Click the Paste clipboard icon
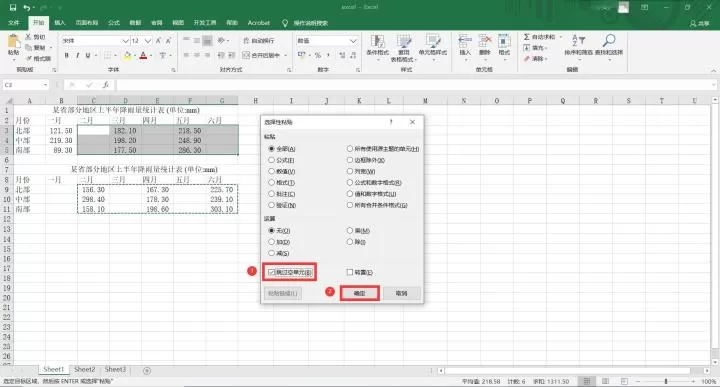 [13, 42]
